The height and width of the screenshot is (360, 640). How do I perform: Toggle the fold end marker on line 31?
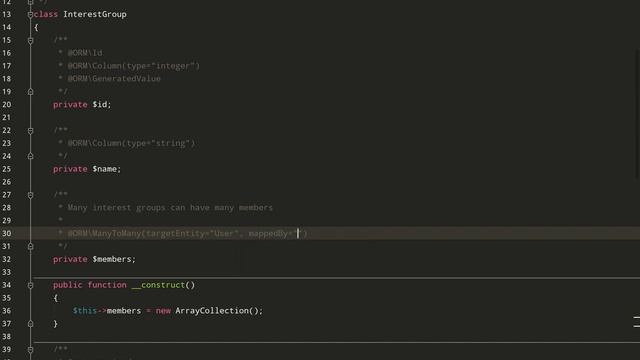pyautogui.click(x=31, y=247)
